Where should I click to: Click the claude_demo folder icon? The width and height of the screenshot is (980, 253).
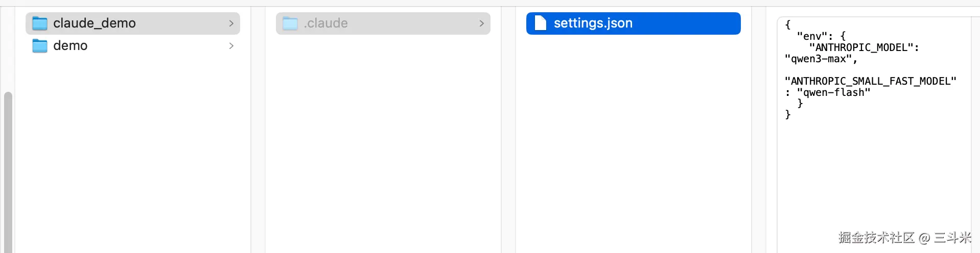(40, 23)
